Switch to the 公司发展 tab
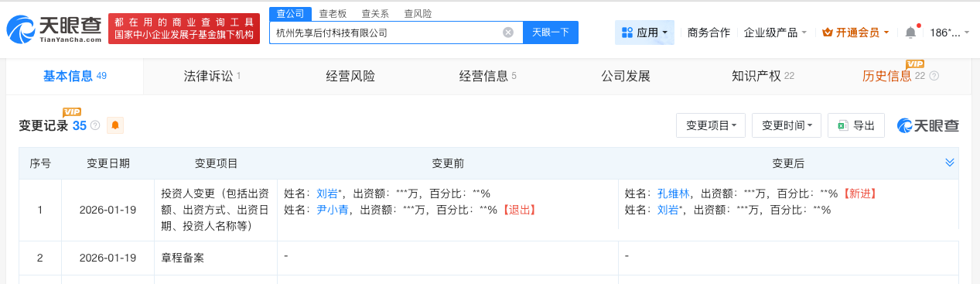 [626, 76]
